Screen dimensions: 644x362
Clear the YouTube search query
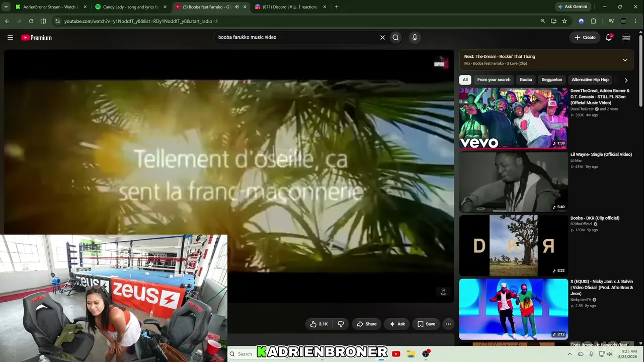[x=382, y=37]
